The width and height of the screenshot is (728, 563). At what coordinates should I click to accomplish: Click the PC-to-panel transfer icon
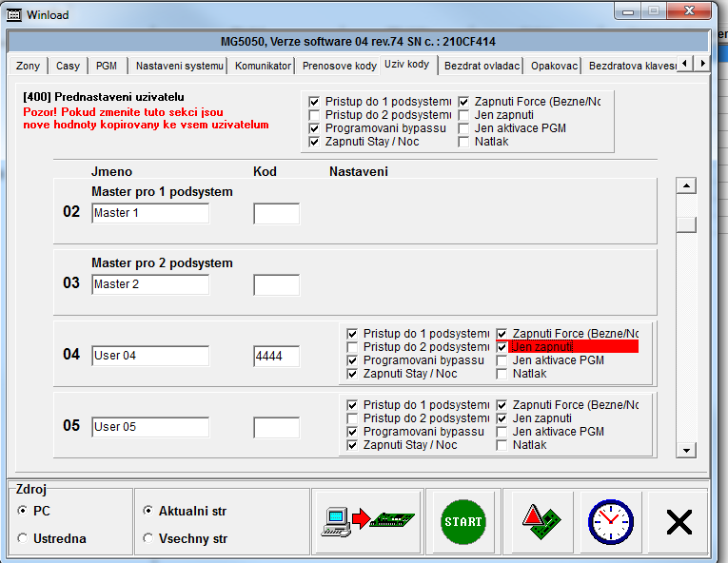click(x=368, y=521)
